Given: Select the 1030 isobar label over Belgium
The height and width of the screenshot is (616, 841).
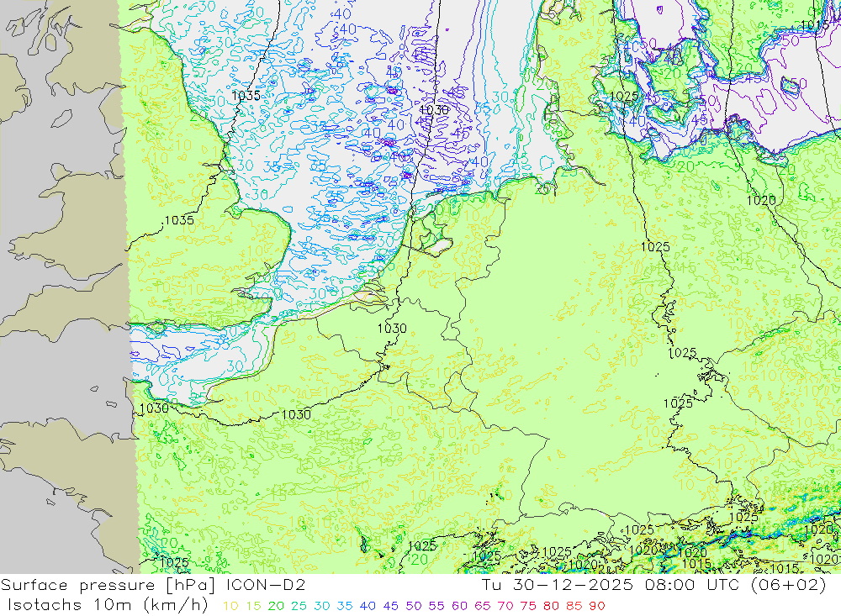Looking at the screenshot, I should point(392,328).
